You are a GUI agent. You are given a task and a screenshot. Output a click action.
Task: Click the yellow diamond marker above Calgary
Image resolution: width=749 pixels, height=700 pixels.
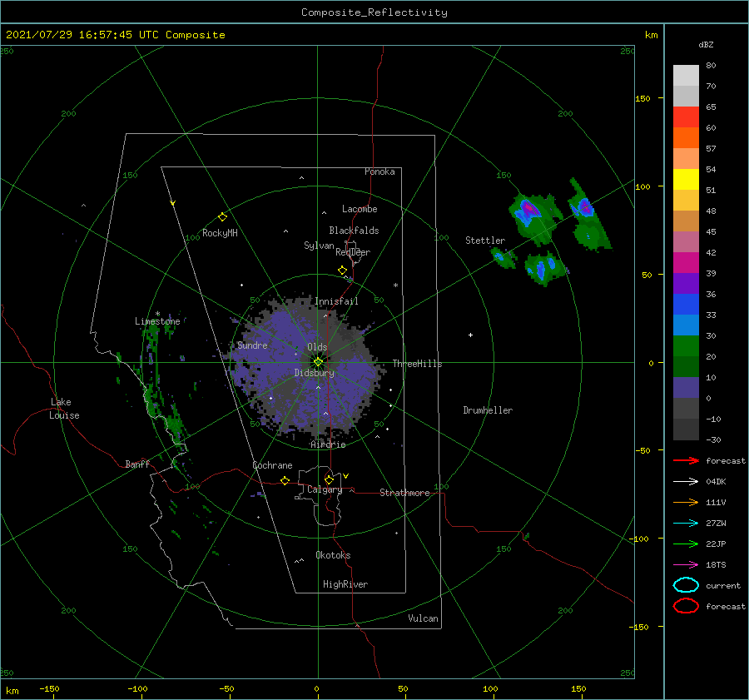(329, 479)
